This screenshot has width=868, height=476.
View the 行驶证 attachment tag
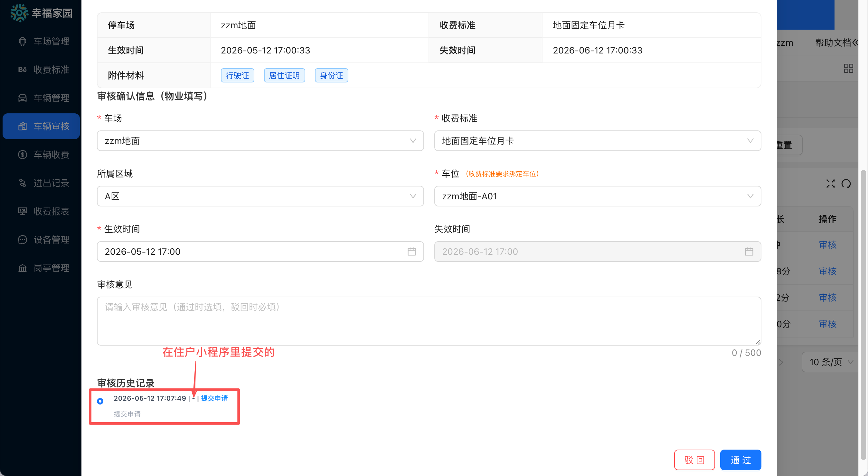pyautogui.click(x=237, y=75)
